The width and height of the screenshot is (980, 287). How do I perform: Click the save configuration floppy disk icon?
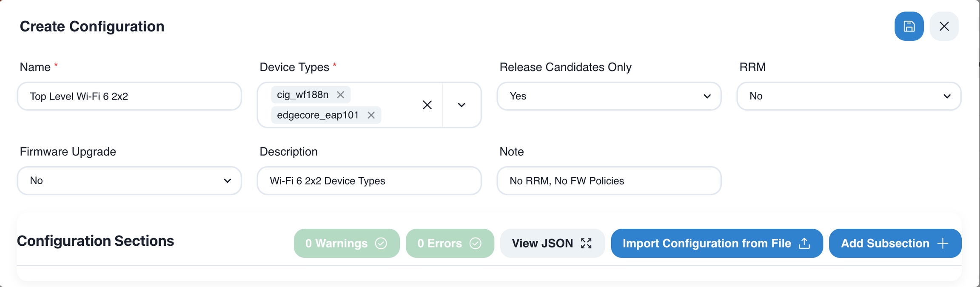(909, 26)
